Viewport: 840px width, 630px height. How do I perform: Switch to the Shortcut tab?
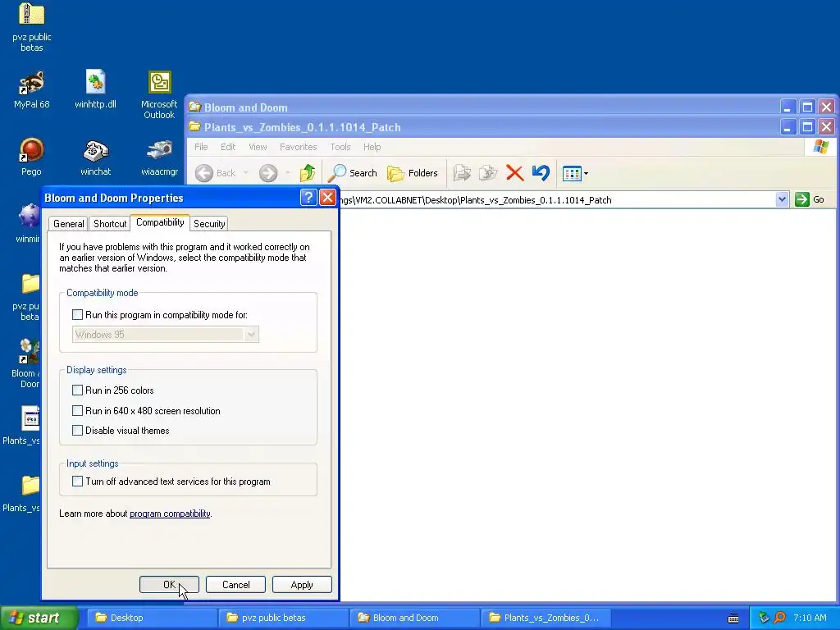click(110, 223)
